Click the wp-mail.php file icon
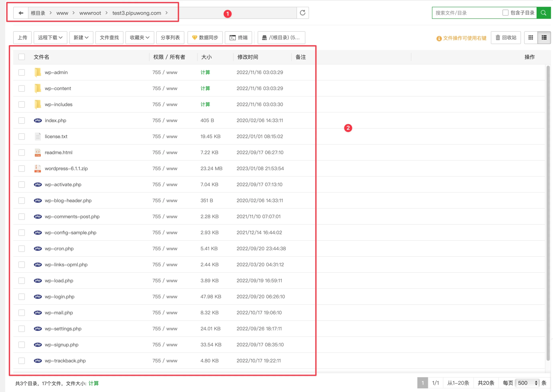Screen dimensions: 553x392 click(38, 313)
